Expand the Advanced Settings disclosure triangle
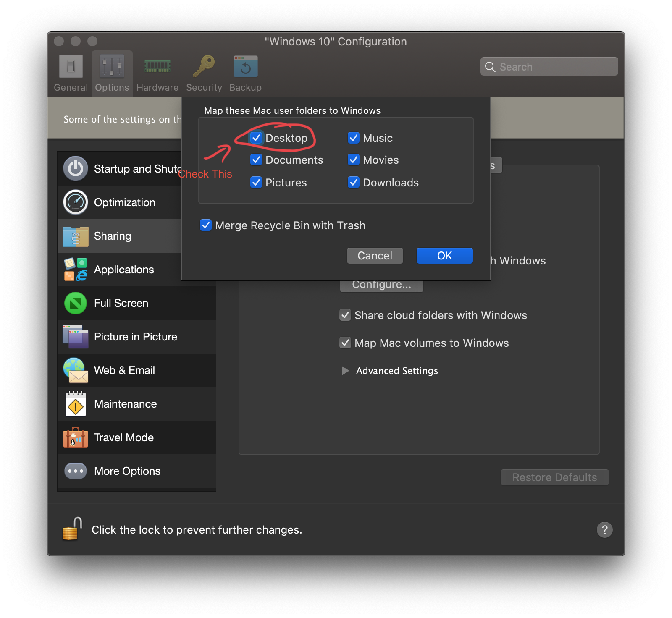This screenshot has width=672, height=618. click(x=345, y=371)
